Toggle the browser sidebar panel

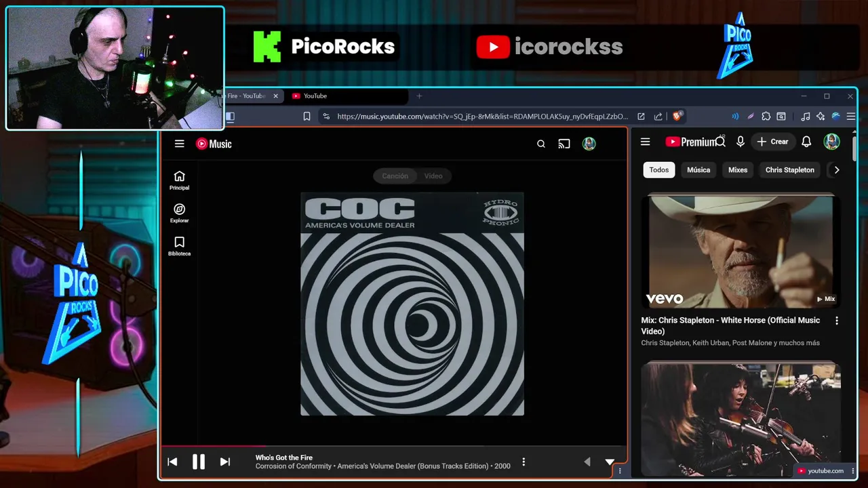pyautogui.click(x=230, y=117)
